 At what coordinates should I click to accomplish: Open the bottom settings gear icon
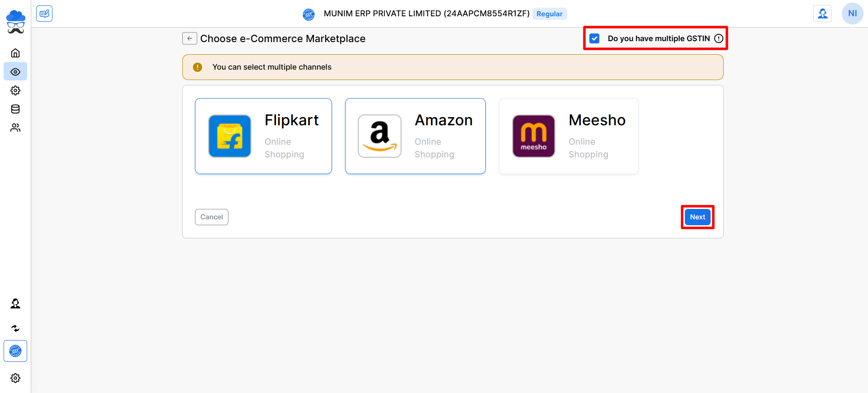click(x=15, y=378)
